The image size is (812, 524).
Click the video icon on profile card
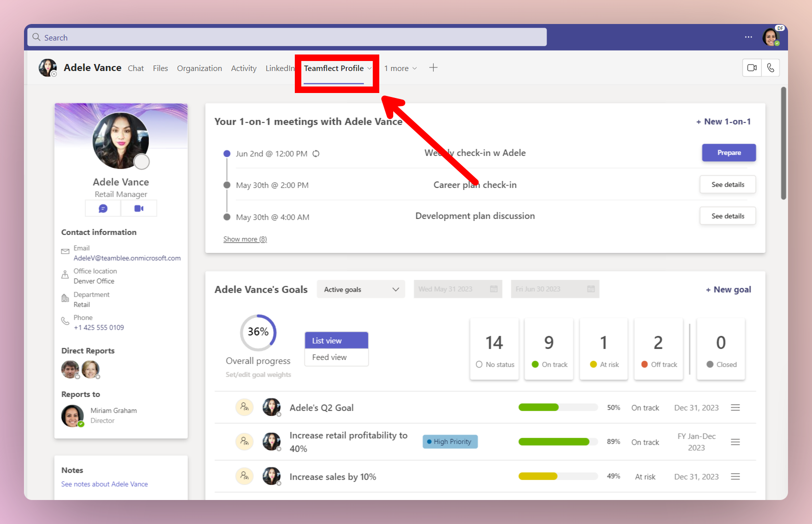[139, 208]
